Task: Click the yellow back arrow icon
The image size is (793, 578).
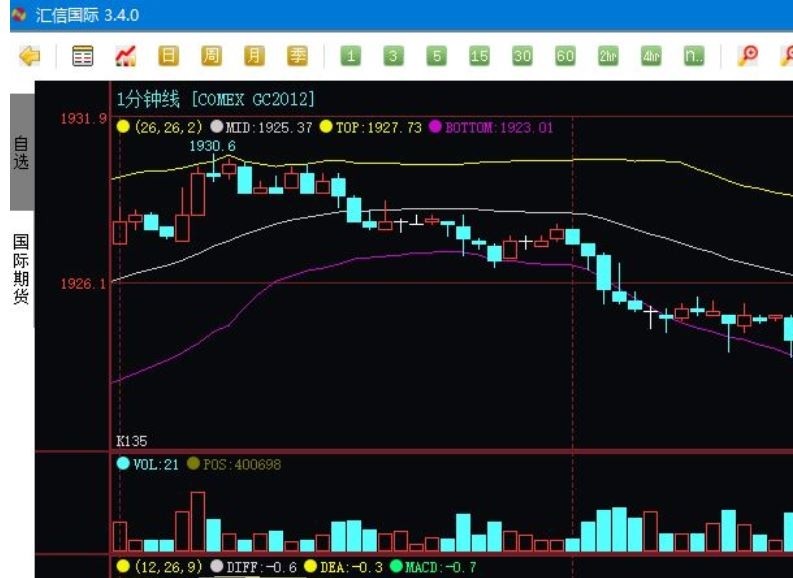Action: [x=29, y=56]
